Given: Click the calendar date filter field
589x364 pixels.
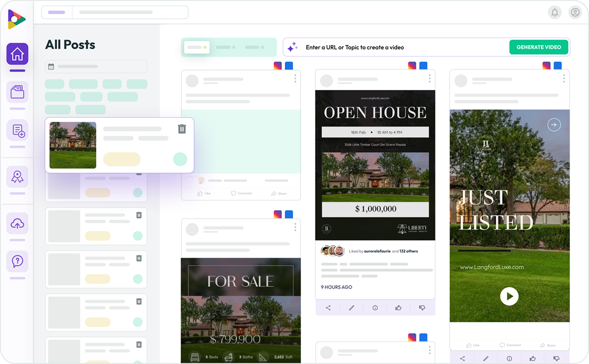Looking at the screenshot, I should tap(96, 66).
